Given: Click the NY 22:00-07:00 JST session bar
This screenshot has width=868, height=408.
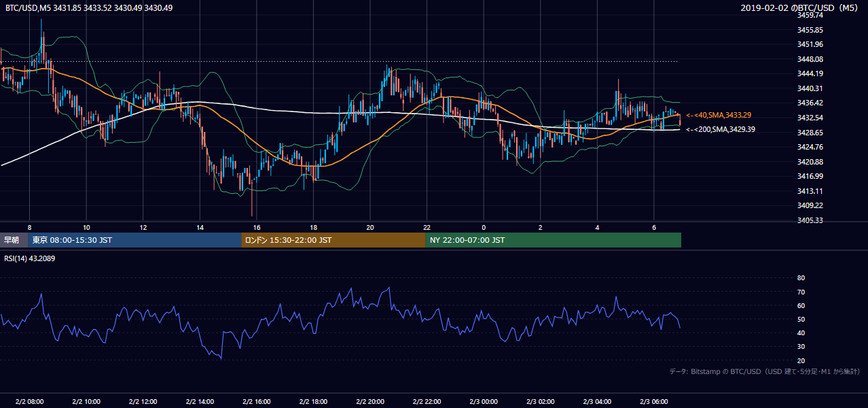Looking at the screenshot, I should [x=554, y=240].
